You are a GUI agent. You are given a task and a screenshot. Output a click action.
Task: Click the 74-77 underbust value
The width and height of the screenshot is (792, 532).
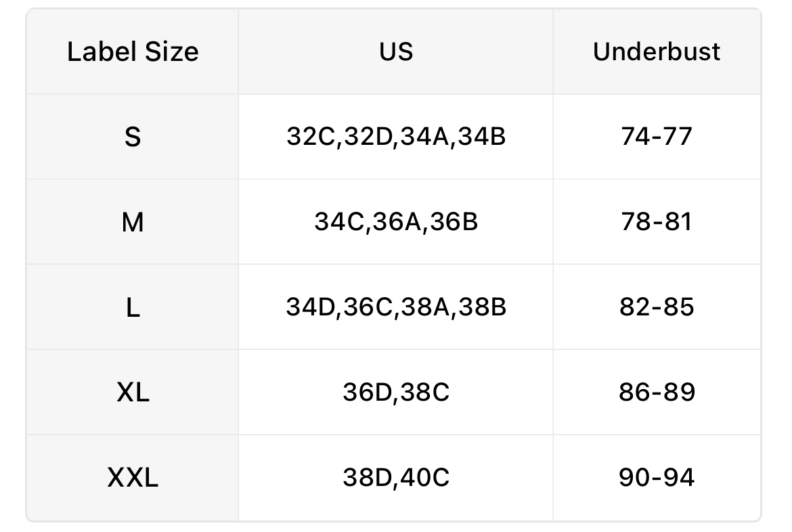[657, 137]
